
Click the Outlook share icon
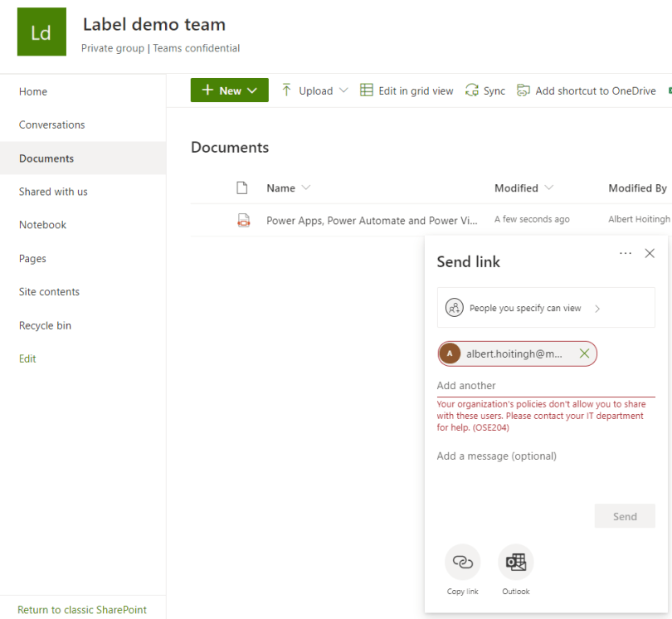point(515,563)
